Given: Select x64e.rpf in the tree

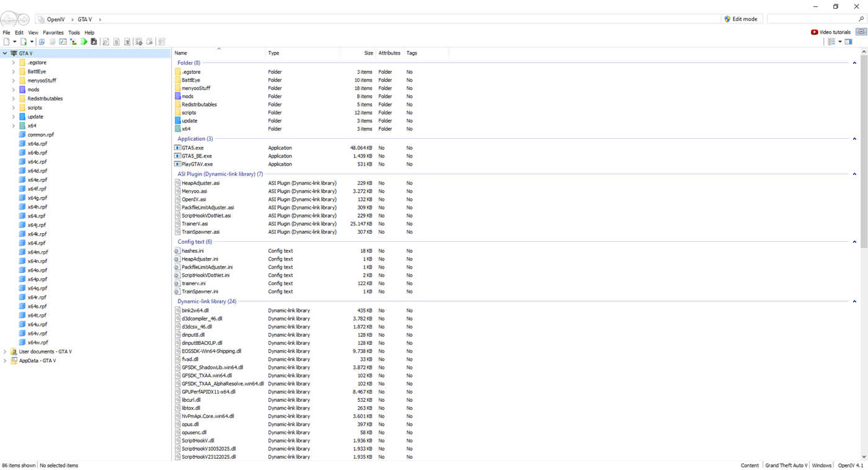Looking at the screenshot, I should pyautogui.click(x=37, y=180).
